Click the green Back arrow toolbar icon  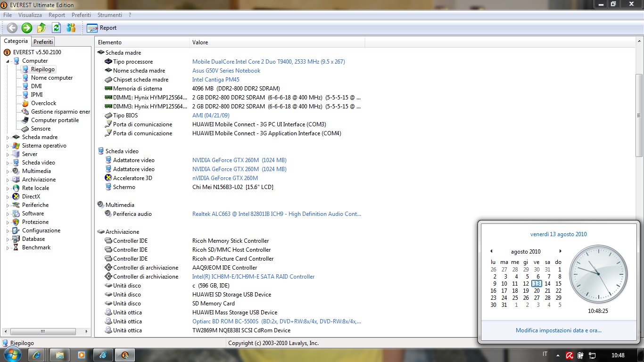(x=12, y=28)
